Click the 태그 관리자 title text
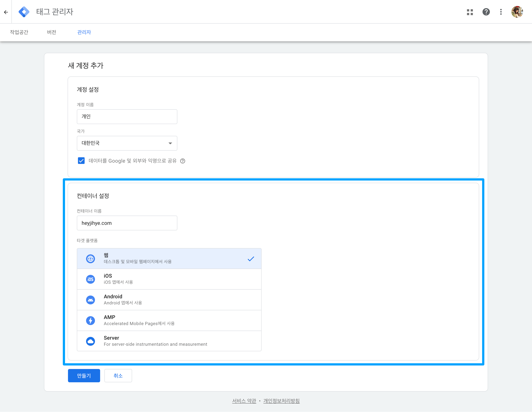Screen dimensions: 532x412 (54, 12)
